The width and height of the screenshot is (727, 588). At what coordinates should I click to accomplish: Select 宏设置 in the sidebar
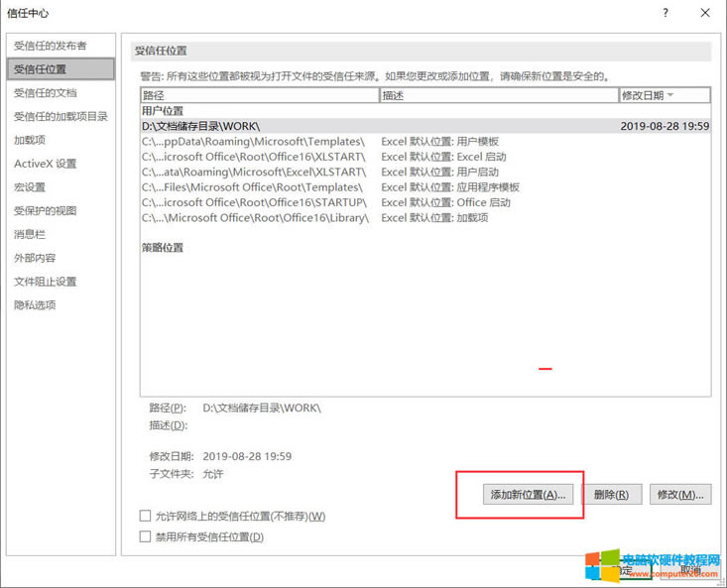[30, 187]
